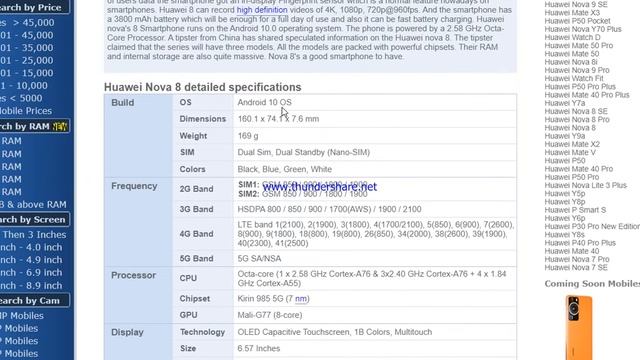
Task: Click 'Dual Sim, Dual Standby (Nano-SIM)' text
Action: pyautogui.click(x=304, y=152)
